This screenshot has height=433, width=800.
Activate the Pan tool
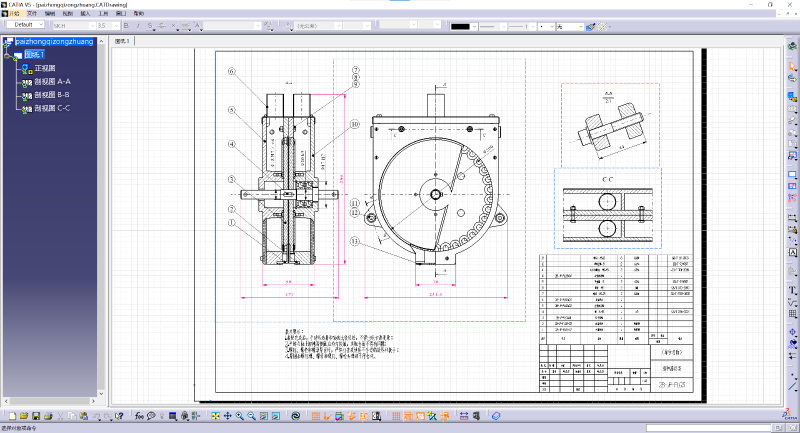pyautogui.click(x=228, y=416)
